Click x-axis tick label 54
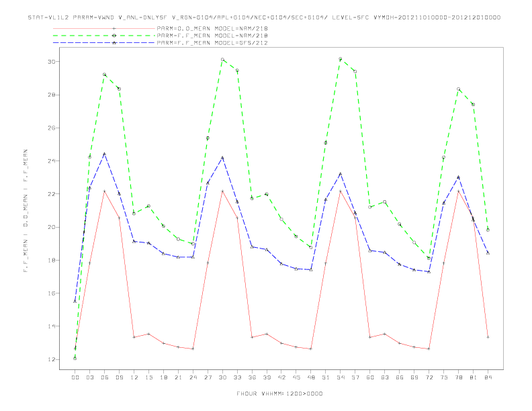The image size is (532, 411). (x=341, y=377)
